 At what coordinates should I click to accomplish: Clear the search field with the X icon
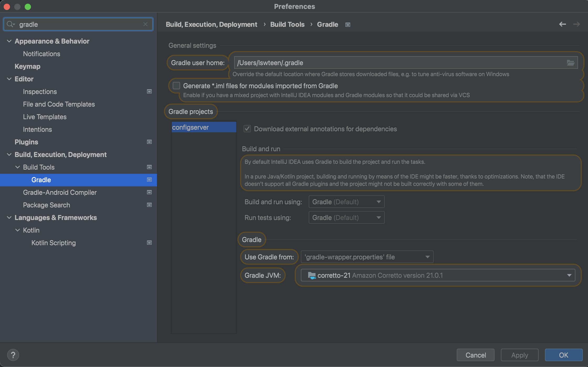[x=145, y=24]
